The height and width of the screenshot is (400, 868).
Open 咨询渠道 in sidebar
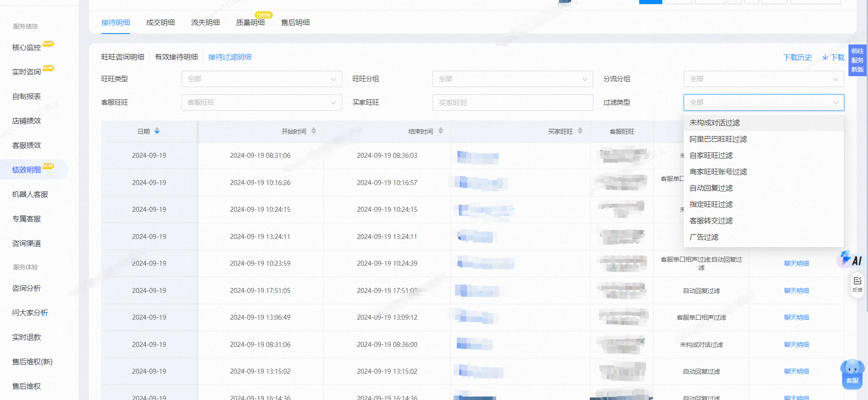26,244
